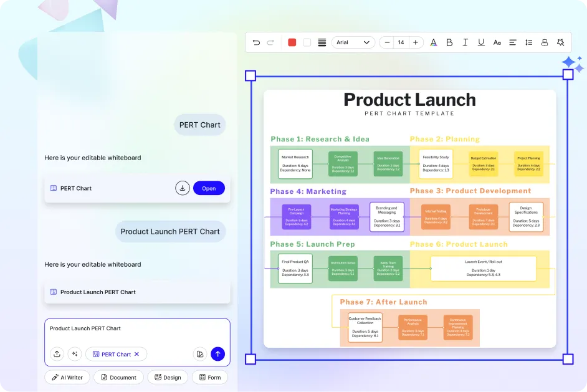Change text case with Aa icon
This screenshot has height=392, width=587.
pos(497,42)
